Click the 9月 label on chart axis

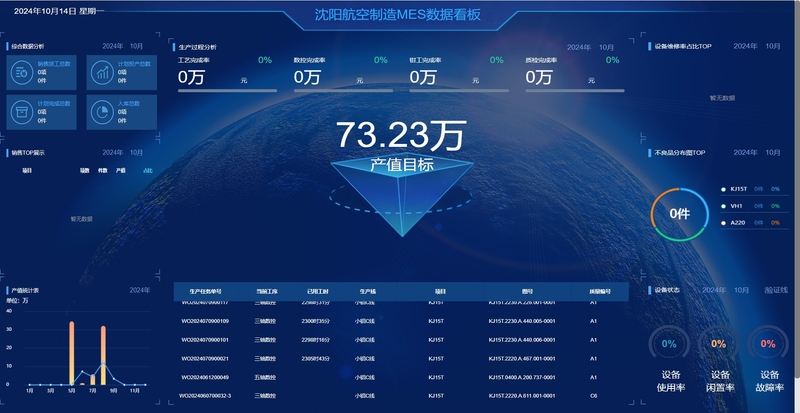pyautogui.click(x=113, y=391)
